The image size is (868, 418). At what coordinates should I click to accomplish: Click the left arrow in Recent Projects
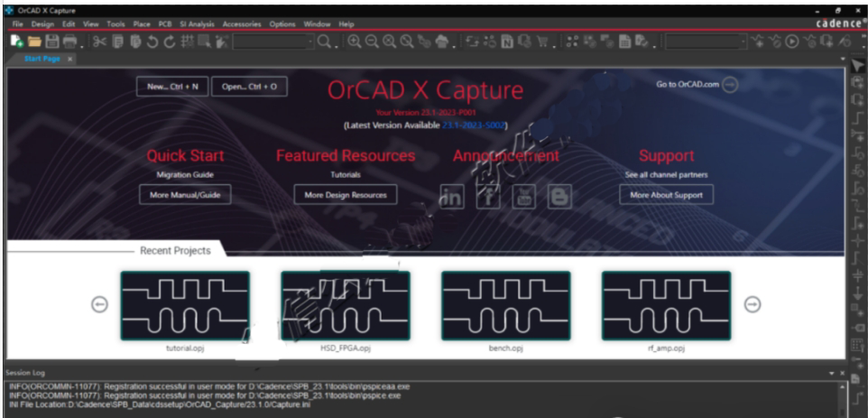[99, 304]
